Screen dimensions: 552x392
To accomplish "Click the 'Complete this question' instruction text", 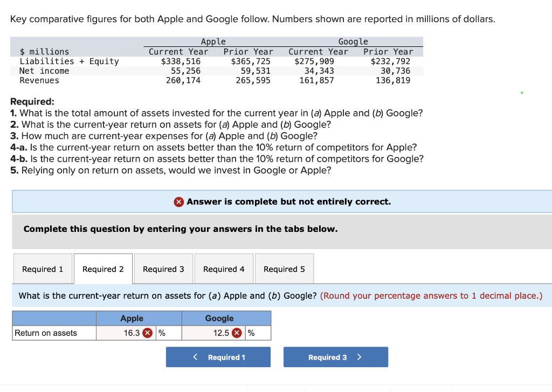I will pos(181,229).
